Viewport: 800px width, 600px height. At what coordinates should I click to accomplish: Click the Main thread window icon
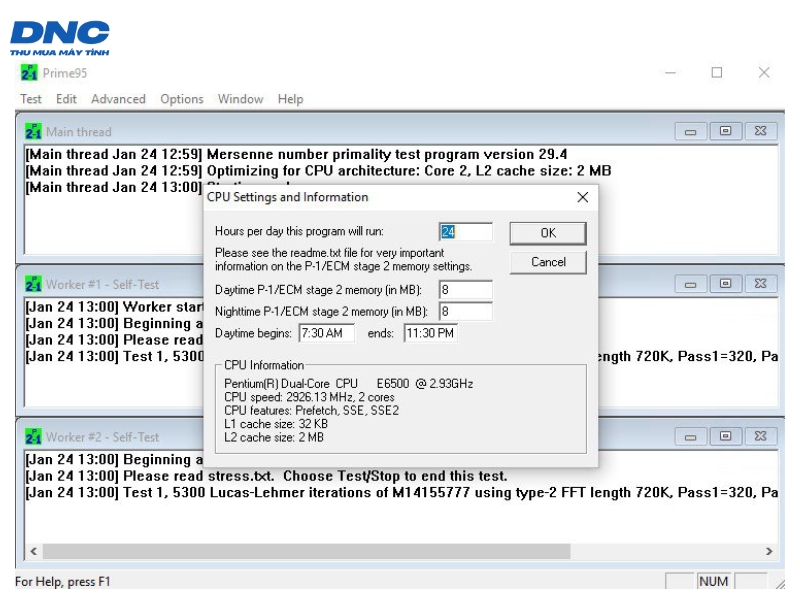pos(33,132)
